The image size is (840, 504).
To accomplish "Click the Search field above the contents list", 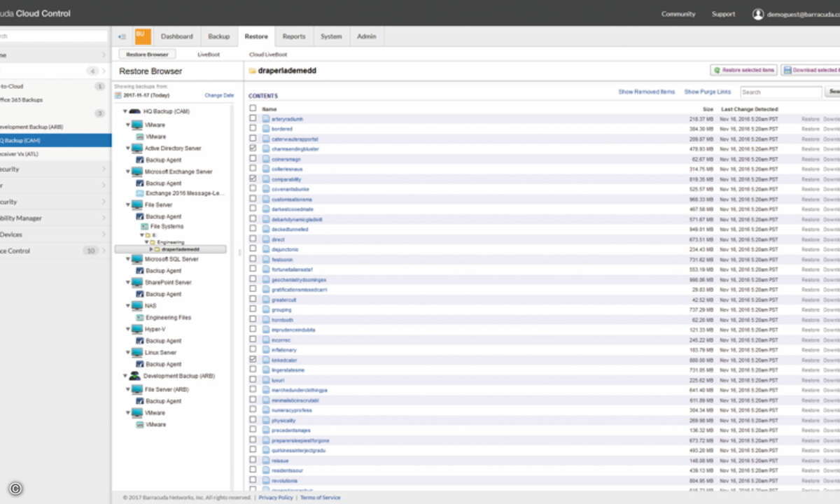I will (x=780, y=92).
